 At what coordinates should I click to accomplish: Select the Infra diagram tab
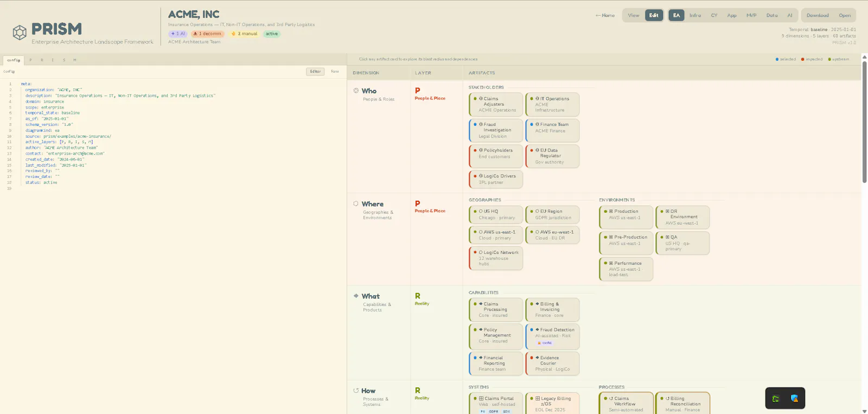pyautogui.click(x=695, y=15)
